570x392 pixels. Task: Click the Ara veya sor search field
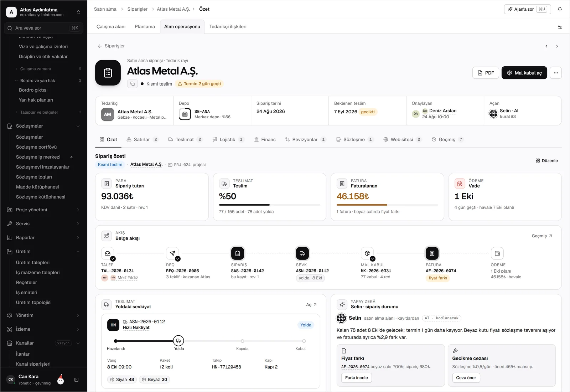coord(43,28)
